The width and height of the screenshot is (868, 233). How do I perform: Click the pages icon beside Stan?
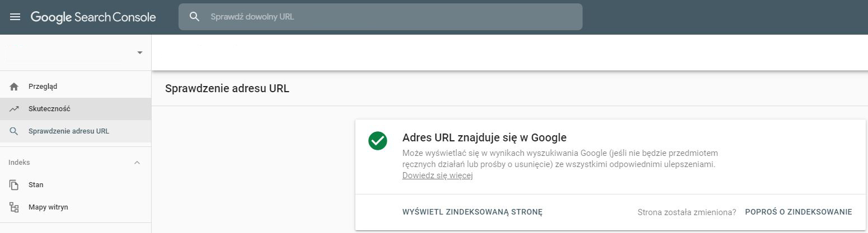point(14,184)
